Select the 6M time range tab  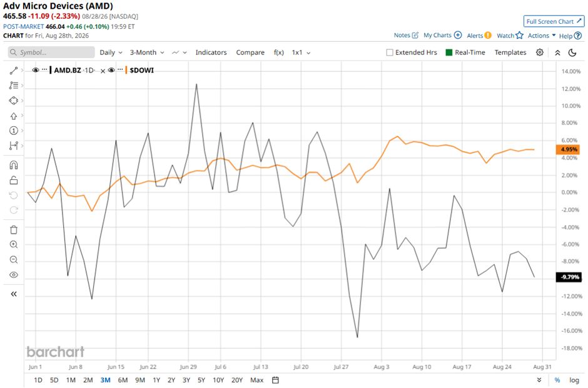click(x=123, y=380)
